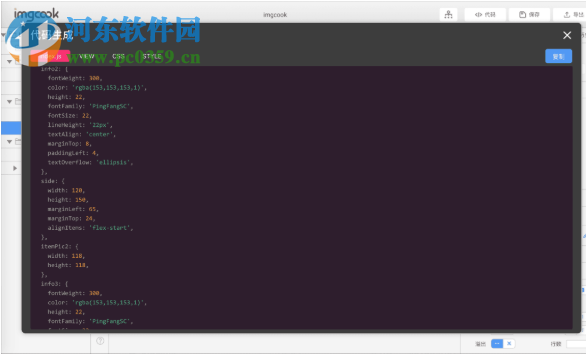Image resolution: width=586 pixels, height=360 pixels.
Task: Expand the right-pointing tree arrow in left panel
Action: [15, 168]
